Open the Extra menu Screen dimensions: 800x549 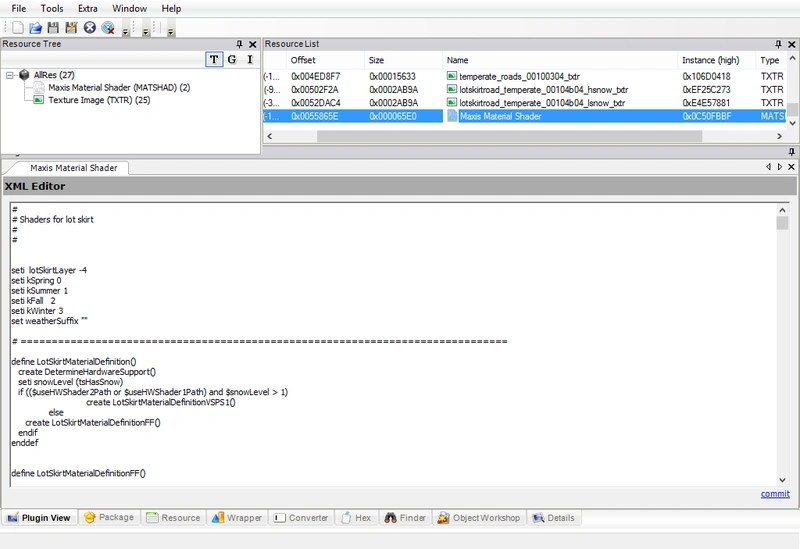tap(87, 9)
